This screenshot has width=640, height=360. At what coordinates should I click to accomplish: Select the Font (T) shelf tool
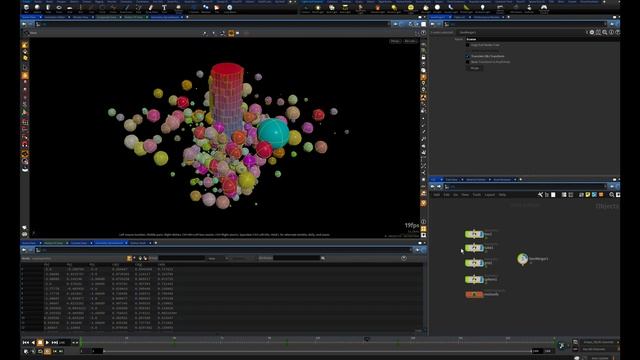point(164,8)
